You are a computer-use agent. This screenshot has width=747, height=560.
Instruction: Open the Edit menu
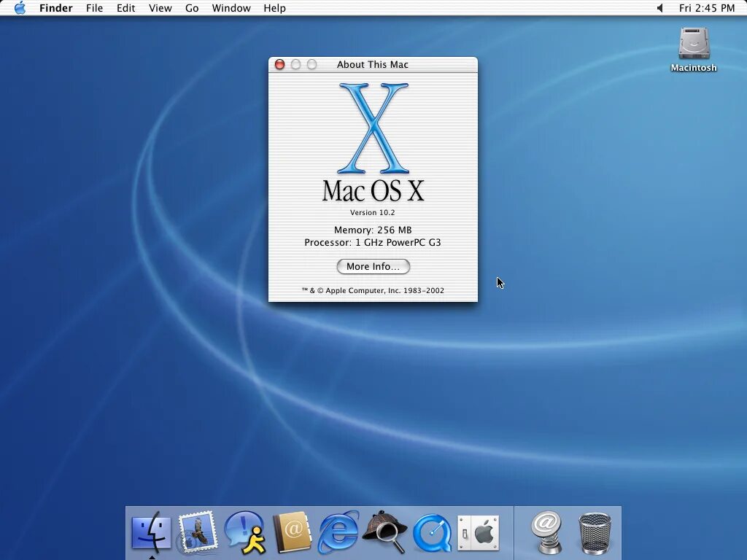point(125,8)
